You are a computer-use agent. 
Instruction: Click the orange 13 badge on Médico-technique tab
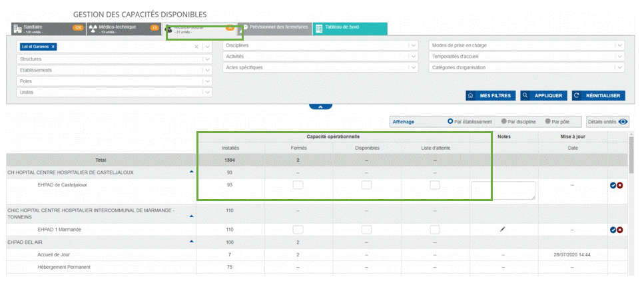tap(155, 27)
